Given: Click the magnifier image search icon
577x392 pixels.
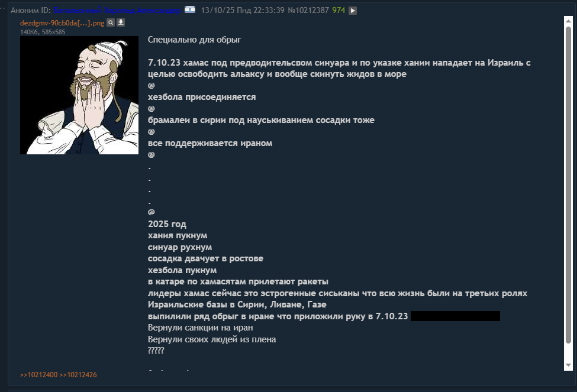Looking at the screenshot, I should pos(111,23).
